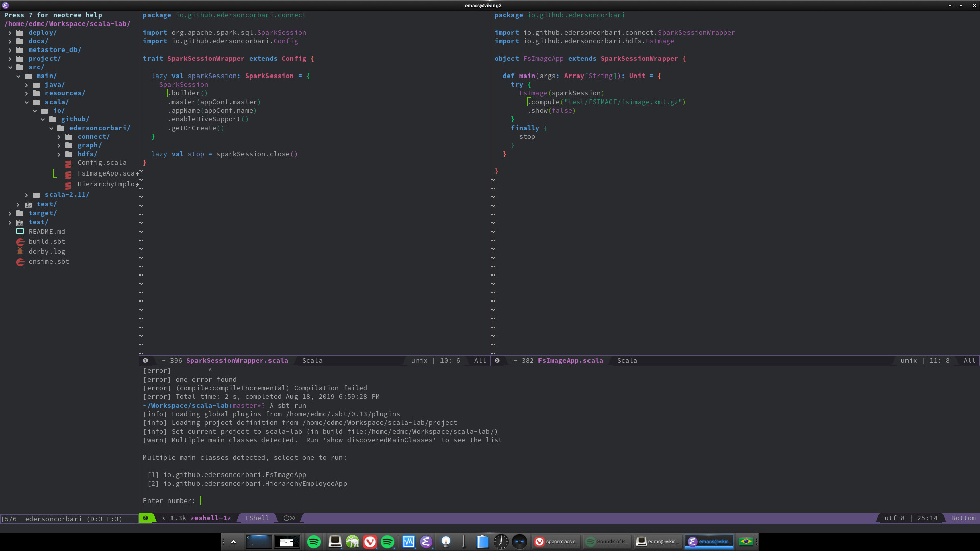Click 'lazy val stop' line in SparkSessionWrapper
Screen dimensions: 980x551
[x=224, y=154]
